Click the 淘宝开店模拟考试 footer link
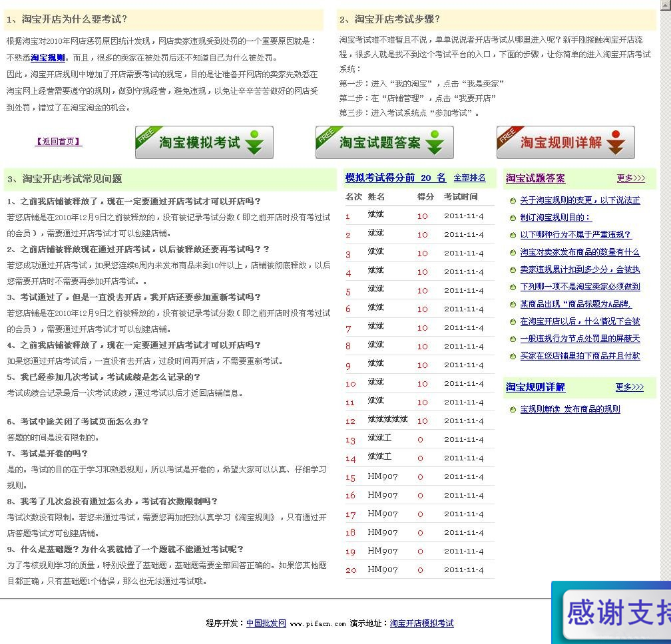The height and width of the screenshot is (644, 671). [x=421, y=623]
